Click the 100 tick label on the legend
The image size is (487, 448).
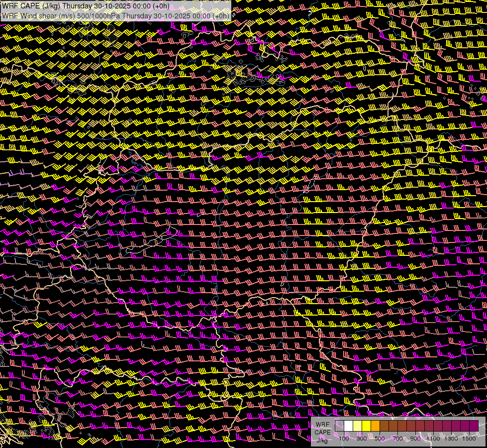344,439
